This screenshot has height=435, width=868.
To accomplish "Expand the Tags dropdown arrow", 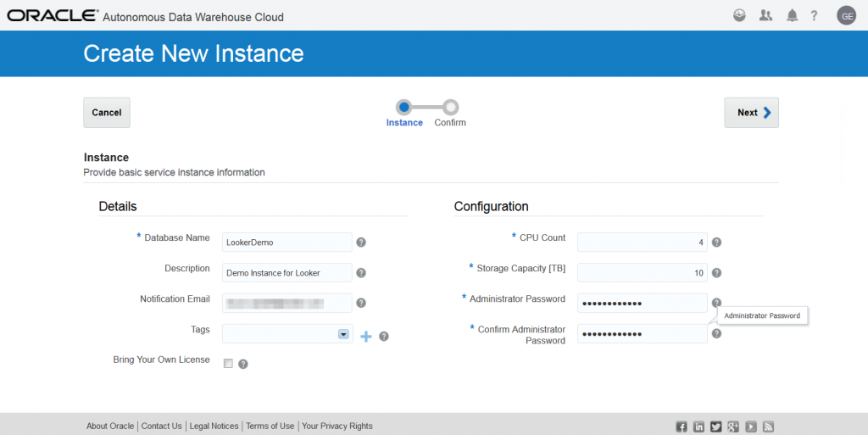I will [x=343, y=335].
